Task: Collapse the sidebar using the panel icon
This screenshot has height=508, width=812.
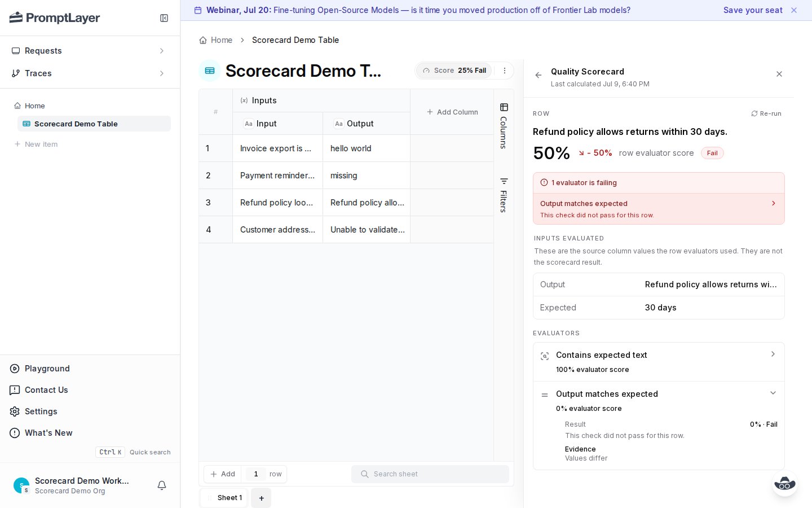Action: tap(164, 18)
